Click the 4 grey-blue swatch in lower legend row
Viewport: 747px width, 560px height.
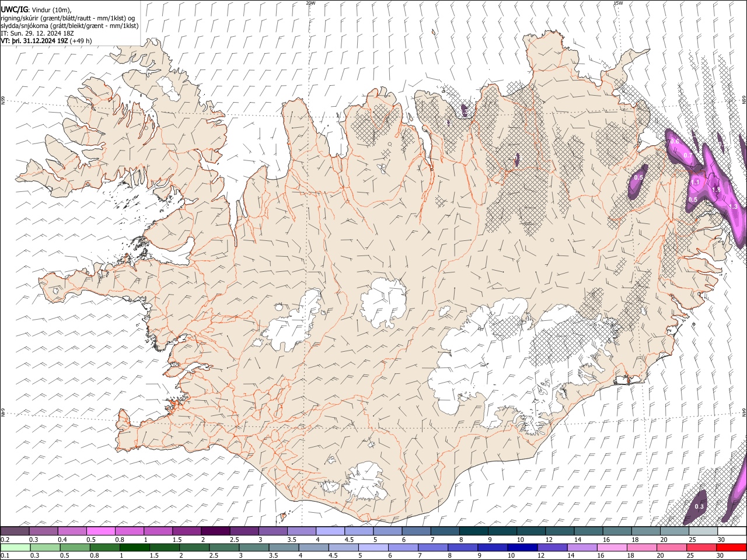pyautogui.click(x=314, y=547)
